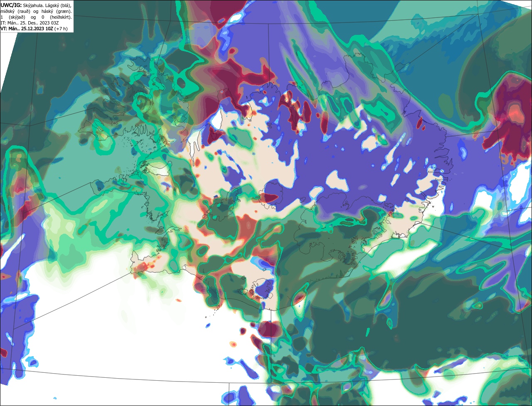
Task: Click the bold "VT: Mán.. 25.12.2023 10Z" text
Action: (27, 29)
